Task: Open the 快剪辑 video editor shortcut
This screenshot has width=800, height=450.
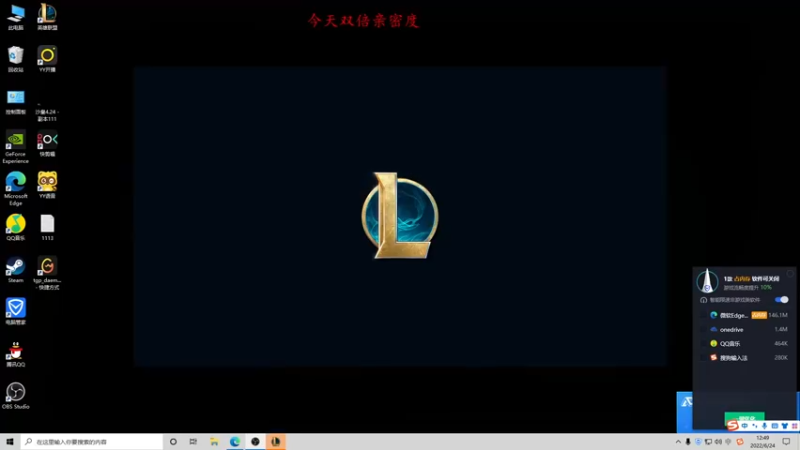Action: pyautogui.click(x=47, y=144)
